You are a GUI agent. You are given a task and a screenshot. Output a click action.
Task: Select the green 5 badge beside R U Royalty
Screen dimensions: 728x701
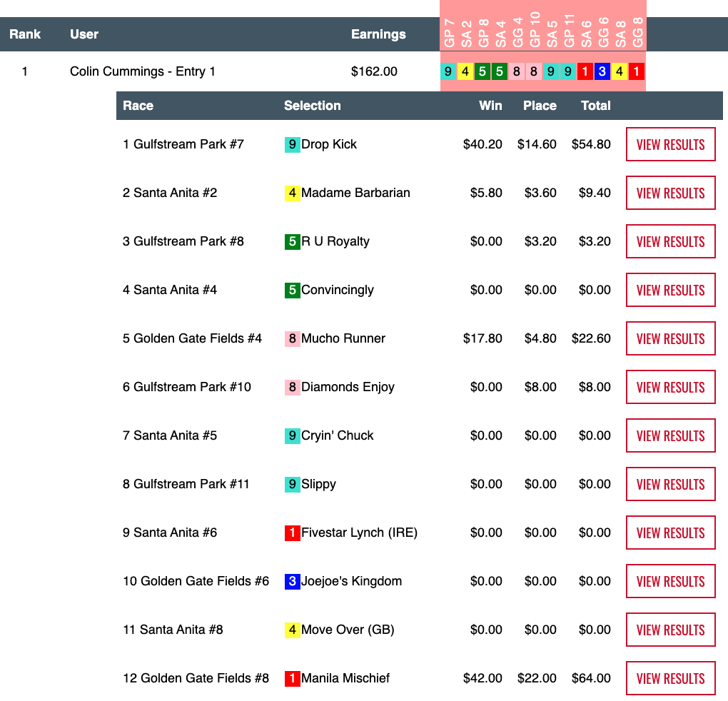pos(292,241)
